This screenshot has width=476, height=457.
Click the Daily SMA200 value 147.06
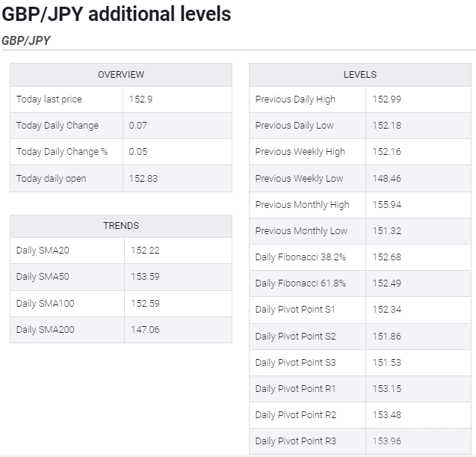[x=145, y=330]
